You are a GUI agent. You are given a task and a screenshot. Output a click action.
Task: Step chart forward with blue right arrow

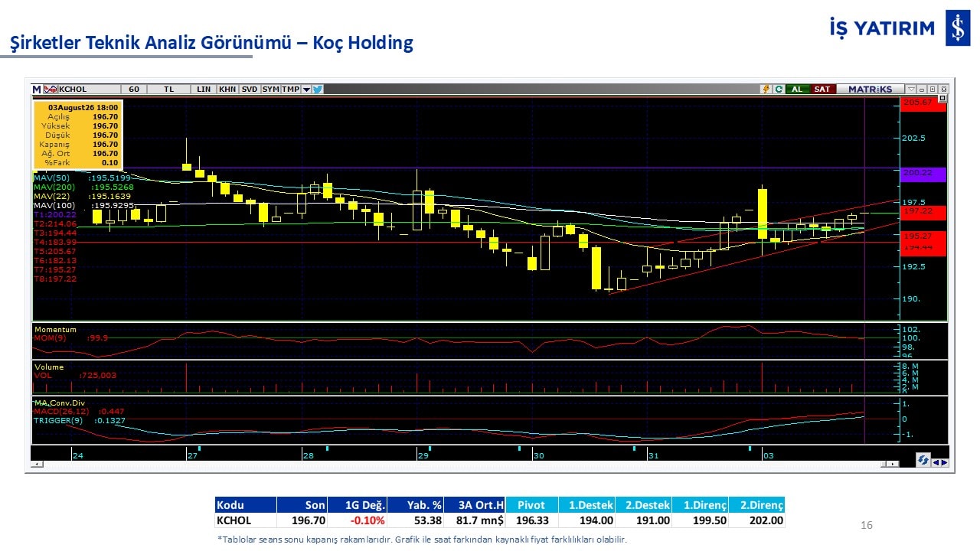point(945,461)
